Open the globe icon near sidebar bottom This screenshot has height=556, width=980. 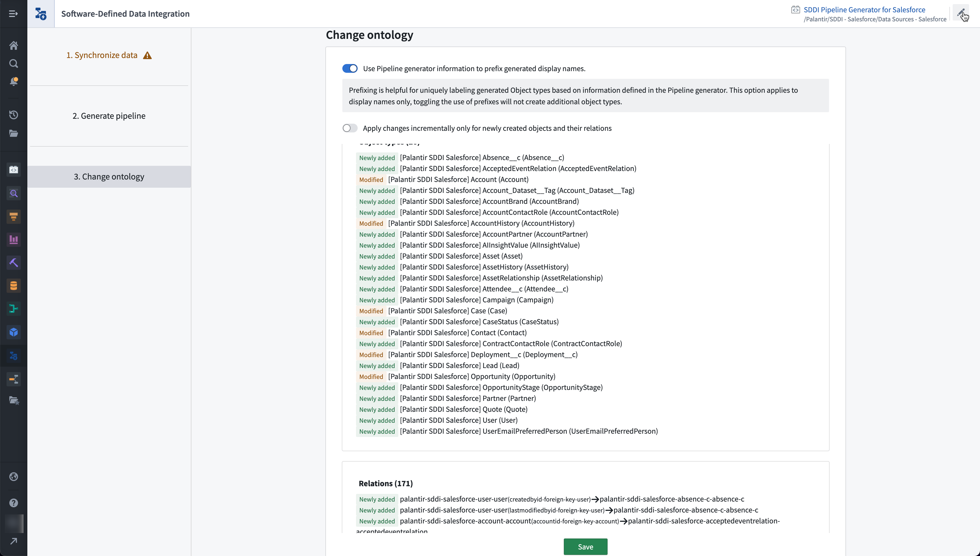coord(13,477)
